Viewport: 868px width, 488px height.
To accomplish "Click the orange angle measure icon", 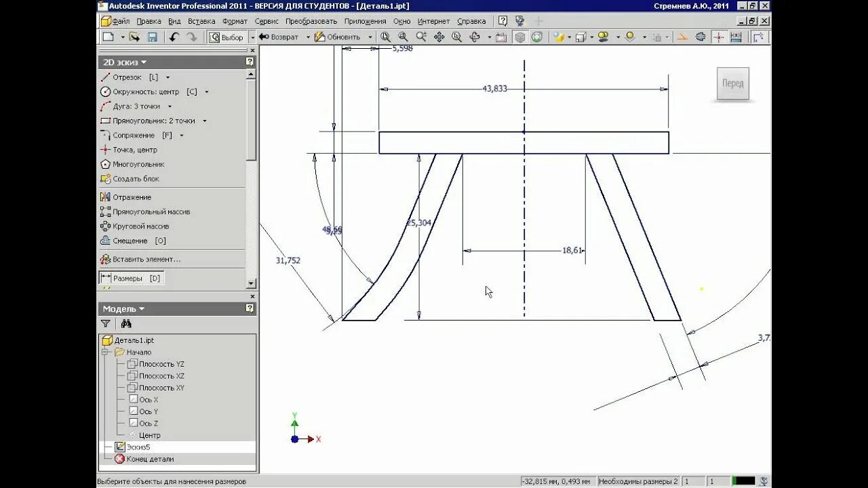I will 683,37.
